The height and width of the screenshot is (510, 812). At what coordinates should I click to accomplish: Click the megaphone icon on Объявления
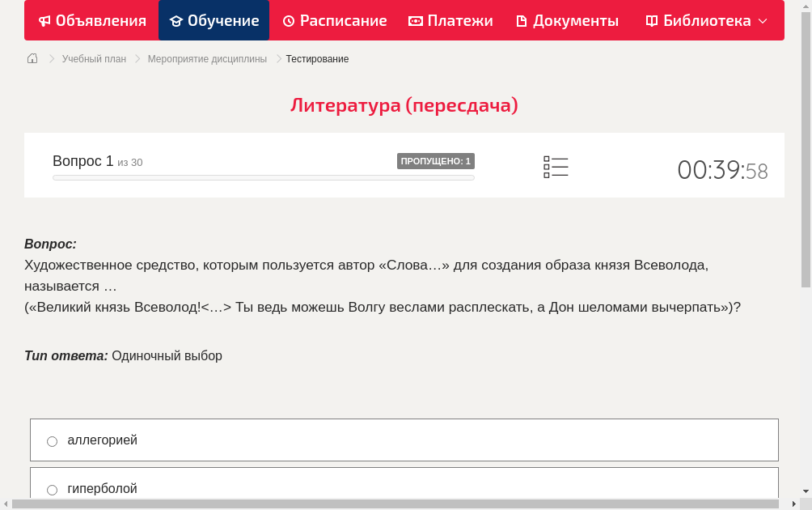[44, 20]
